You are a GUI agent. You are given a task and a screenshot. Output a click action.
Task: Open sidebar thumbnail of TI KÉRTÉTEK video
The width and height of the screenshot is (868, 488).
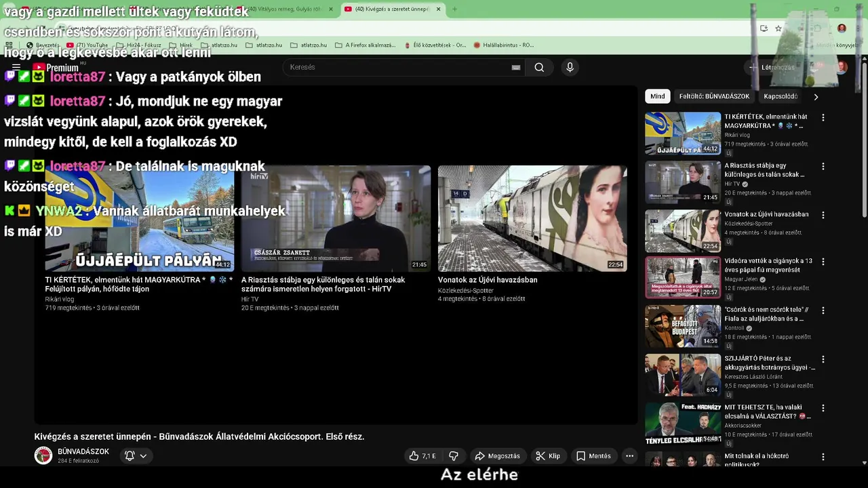(682, 134)
